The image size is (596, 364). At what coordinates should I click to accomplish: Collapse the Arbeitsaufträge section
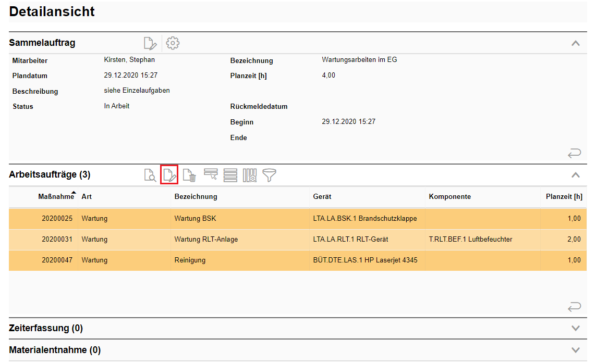(576, 175)
